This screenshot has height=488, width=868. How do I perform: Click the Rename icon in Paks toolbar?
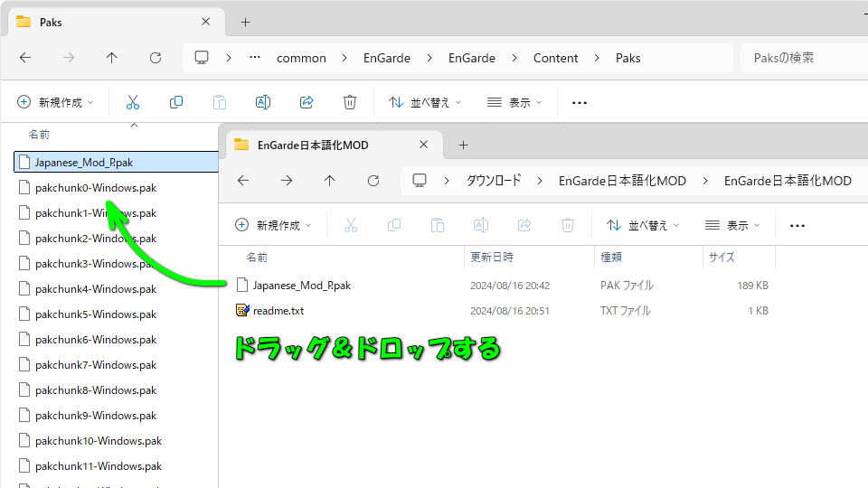263,102
